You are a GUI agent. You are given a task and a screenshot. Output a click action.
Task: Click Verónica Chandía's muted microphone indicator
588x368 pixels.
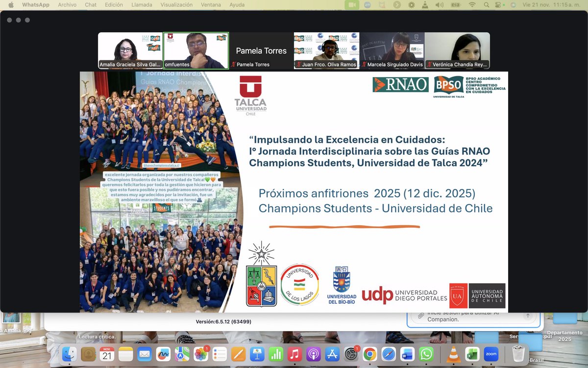[430, 64]
